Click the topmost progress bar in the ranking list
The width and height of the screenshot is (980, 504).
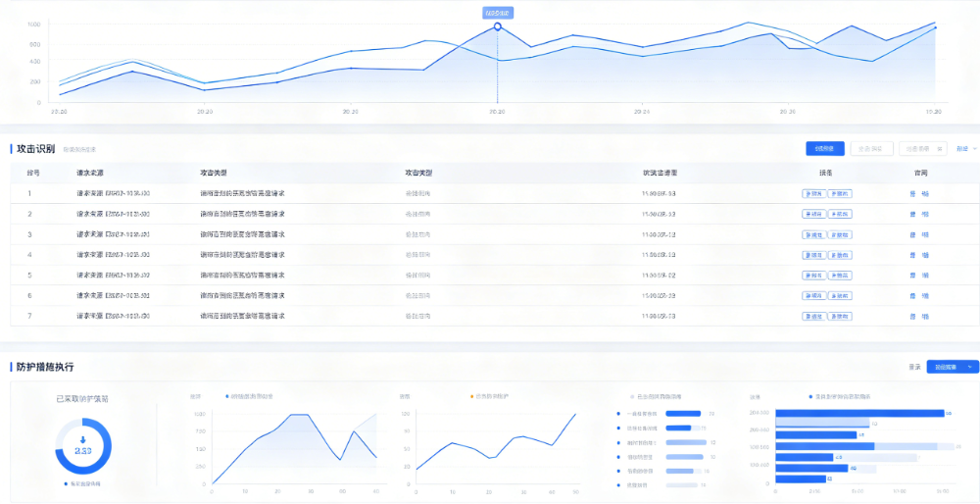click(684, 414)
